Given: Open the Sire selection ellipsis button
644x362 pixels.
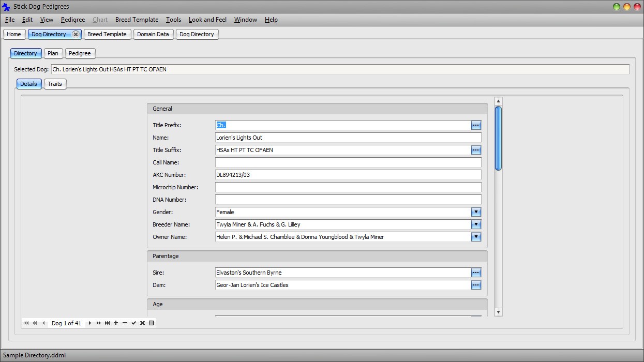Looking at the screenshot, I should (x=475, y=273).
